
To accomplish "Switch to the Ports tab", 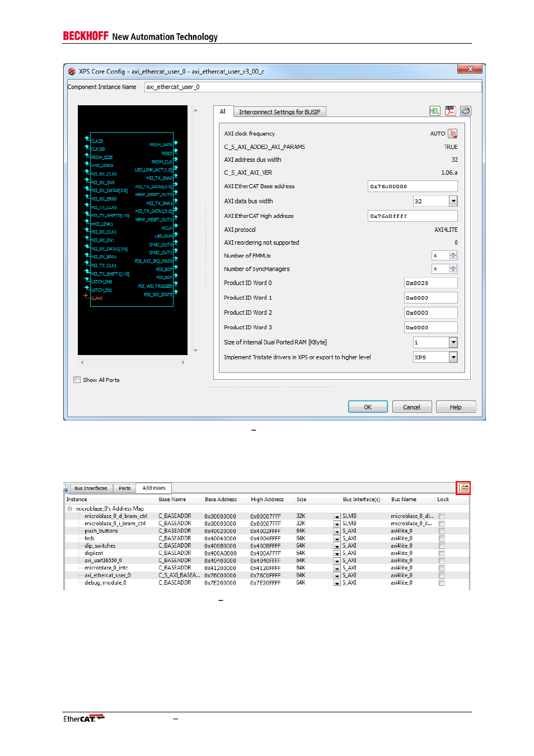I will tap(124, 488).
